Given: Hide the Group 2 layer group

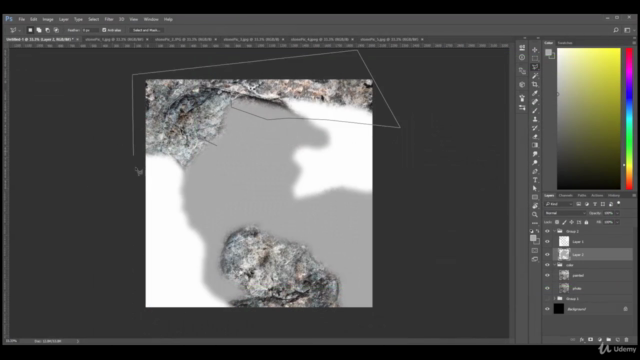Looking at the screenshot, I should coord(547,231).
